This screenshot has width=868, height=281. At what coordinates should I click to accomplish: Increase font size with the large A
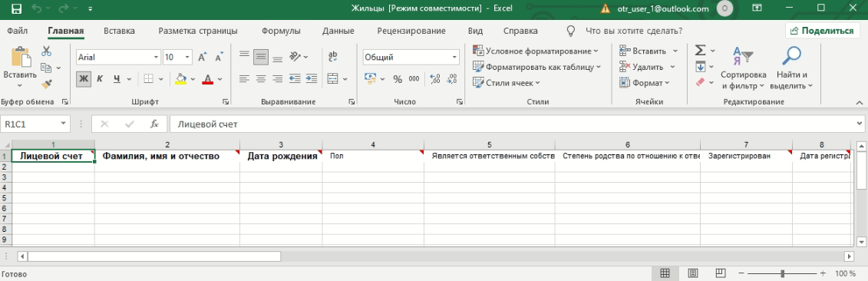202,57
